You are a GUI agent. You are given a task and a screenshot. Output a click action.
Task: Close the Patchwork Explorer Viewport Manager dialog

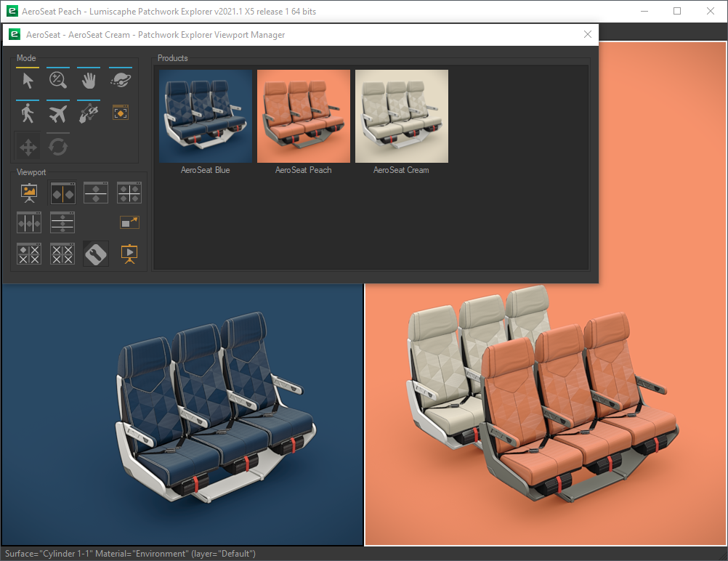(588, 34)
